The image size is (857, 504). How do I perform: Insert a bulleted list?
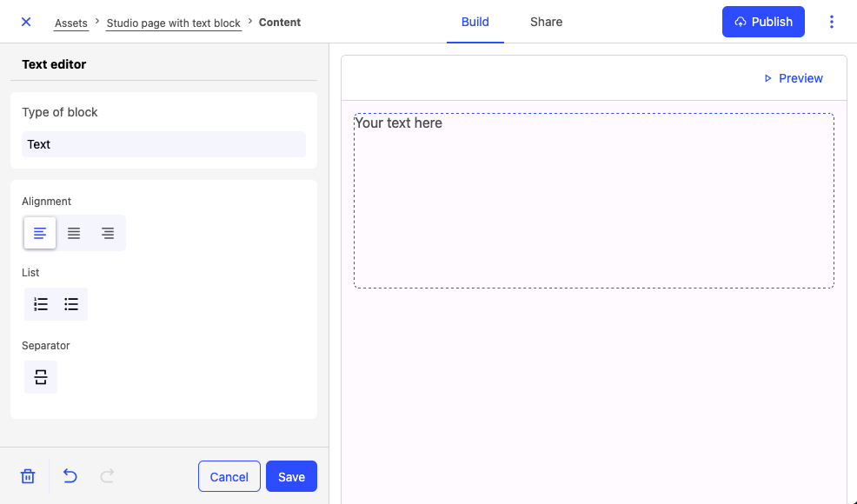coord(71,304)
